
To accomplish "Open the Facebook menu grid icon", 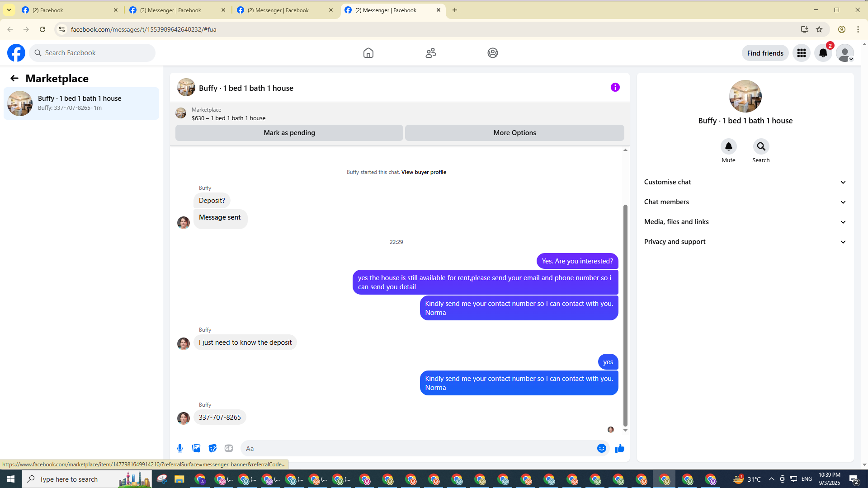I will (802, 53).
